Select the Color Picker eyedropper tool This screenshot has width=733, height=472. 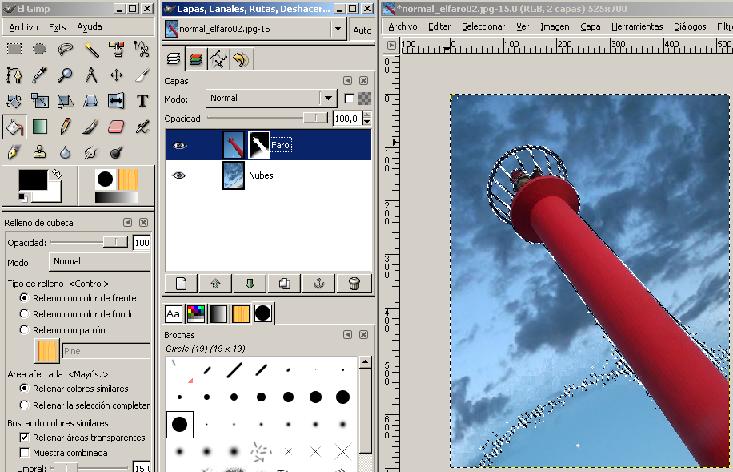[40, 75]
